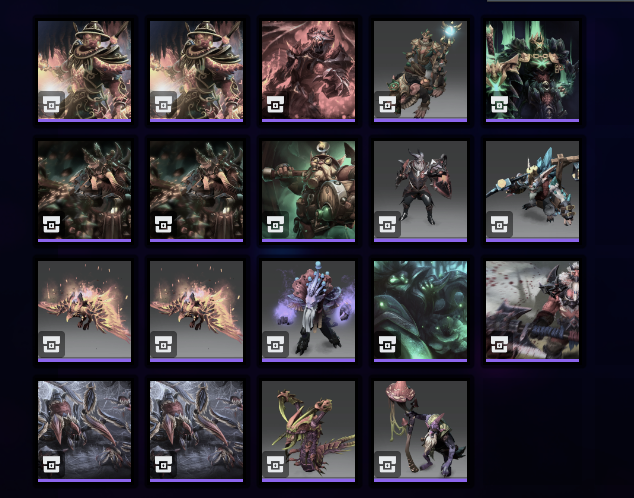Click chest icon on red demon artwork
This screenshot has width=634, height=498.
coord(275,105)
